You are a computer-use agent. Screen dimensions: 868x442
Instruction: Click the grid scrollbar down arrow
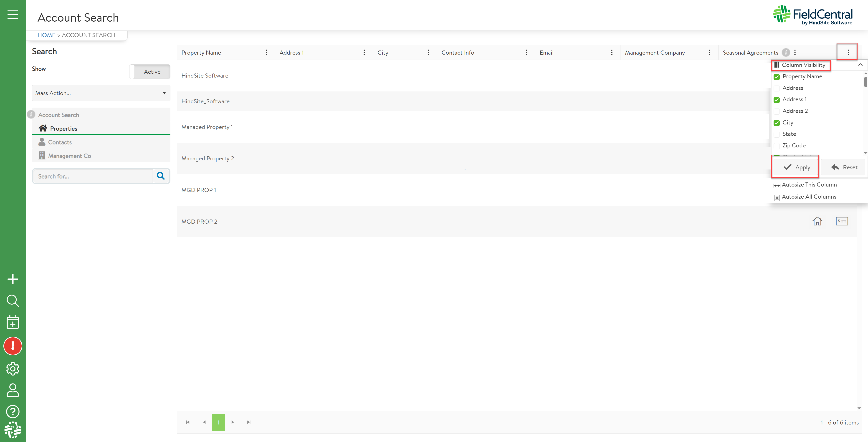click(x=859, y=408)
